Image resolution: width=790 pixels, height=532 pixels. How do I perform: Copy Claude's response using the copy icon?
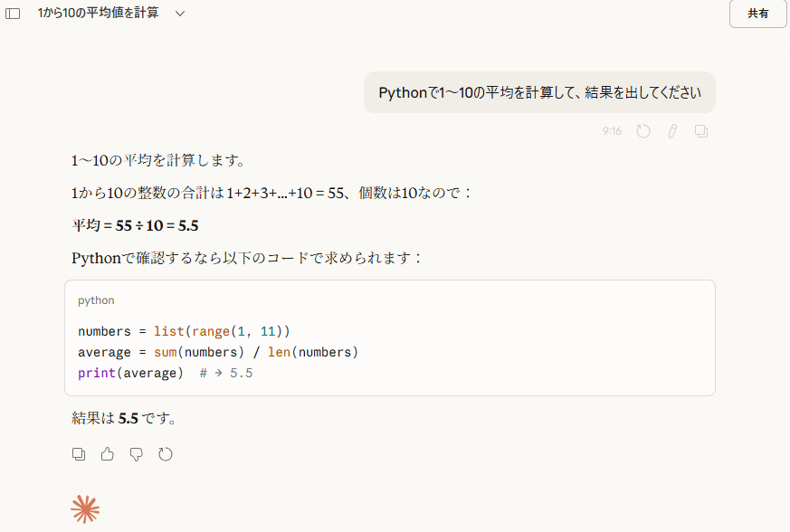79,453
